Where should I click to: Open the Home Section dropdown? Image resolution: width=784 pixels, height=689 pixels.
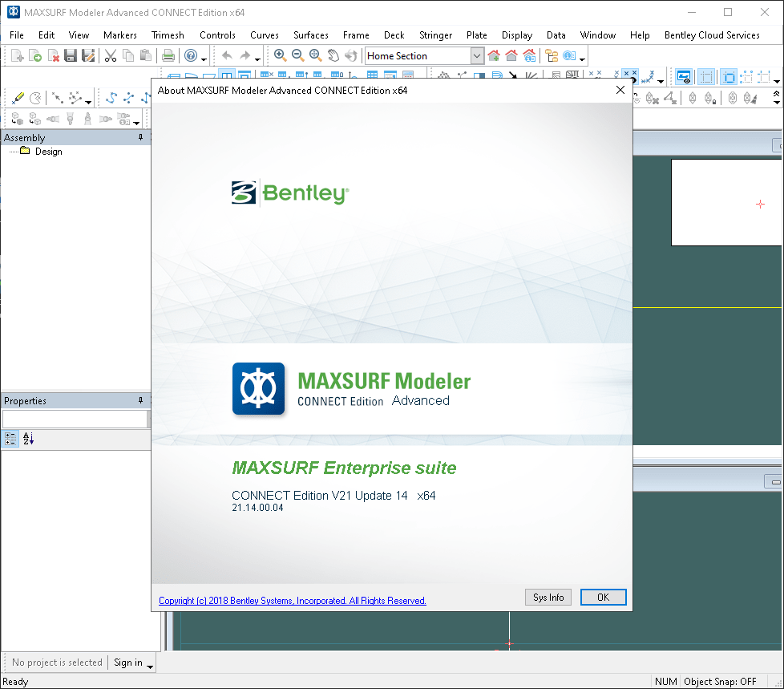475,55
